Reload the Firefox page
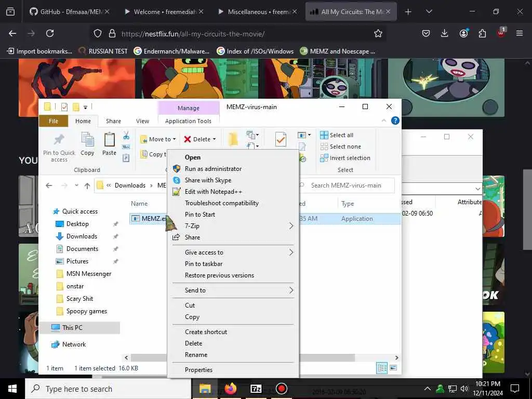The width and height of the screenshot is (532, 399). point(50,33)
